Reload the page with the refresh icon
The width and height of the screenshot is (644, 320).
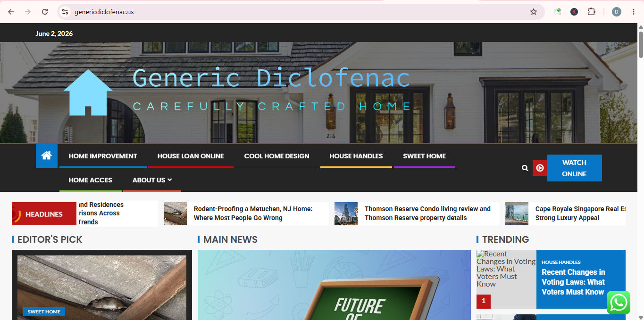click(45, 12)
